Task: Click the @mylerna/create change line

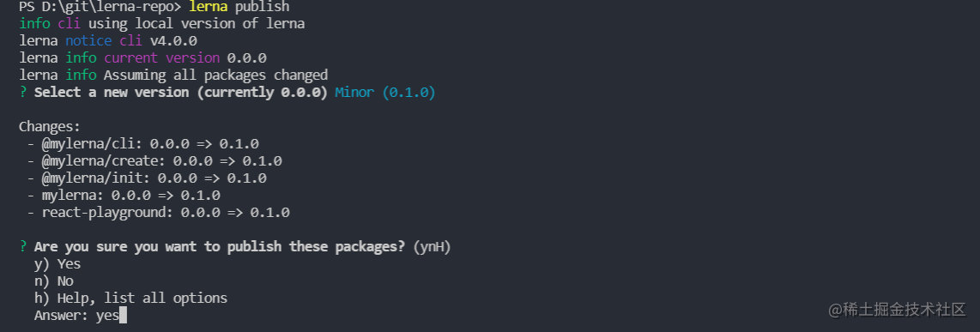Action: point(154,161)
